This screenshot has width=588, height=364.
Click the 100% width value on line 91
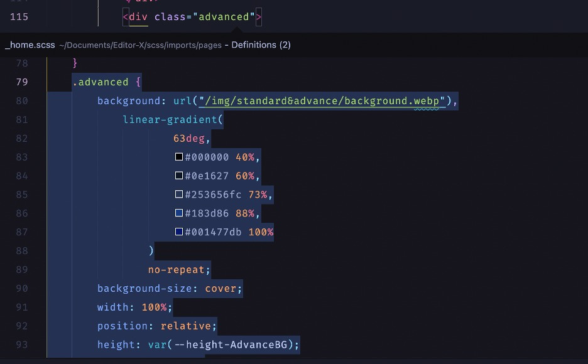154,307
